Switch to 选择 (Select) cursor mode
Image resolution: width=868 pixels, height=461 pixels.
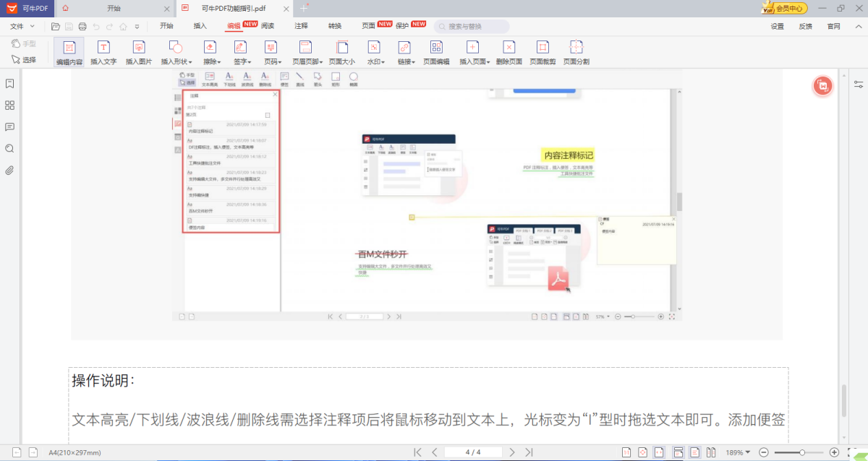click(x=24, y=60)
